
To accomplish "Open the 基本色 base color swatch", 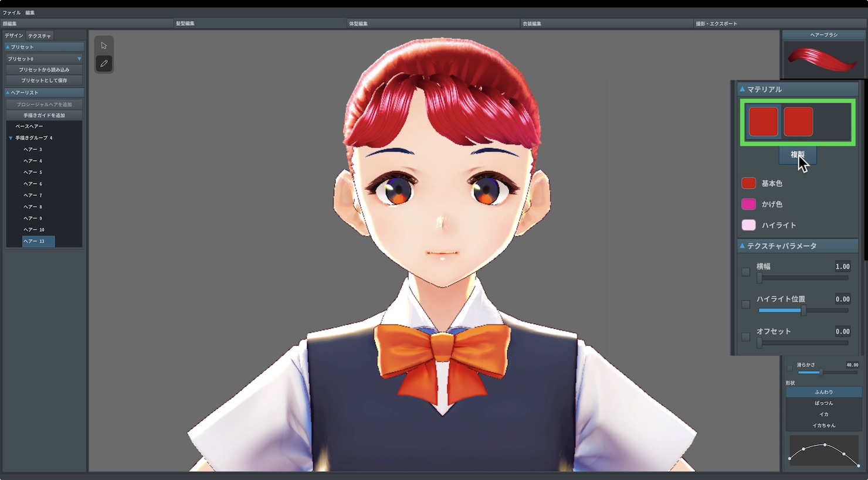I will pos(748,183).
